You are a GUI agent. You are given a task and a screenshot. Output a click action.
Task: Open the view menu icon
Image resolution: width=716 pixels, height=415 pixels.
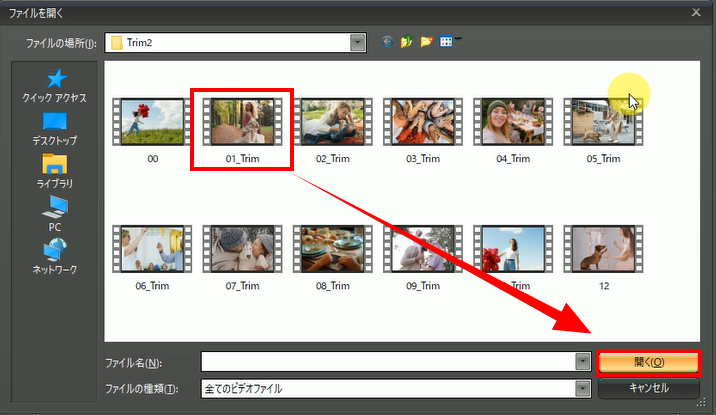tap(447, 43)
